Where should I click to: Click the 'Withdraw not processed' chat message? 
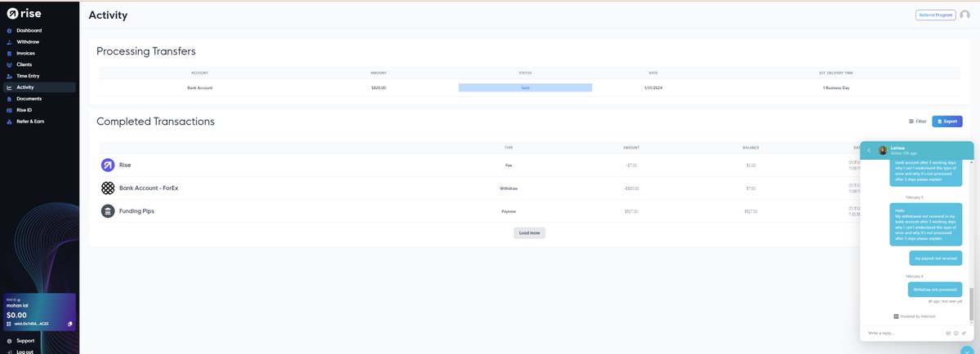[x=935, y=290]
